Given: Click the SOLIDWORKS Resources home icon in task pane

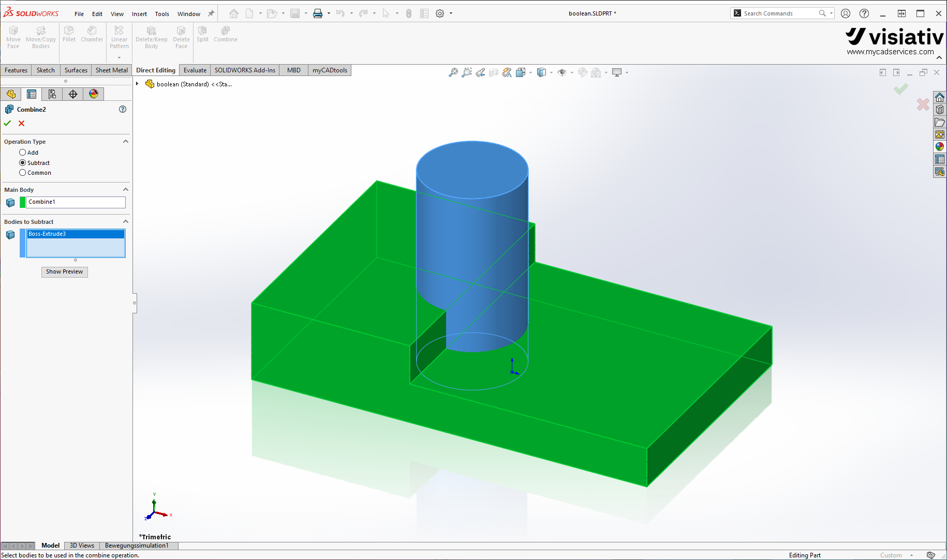Looking at the screenshot, I should tap(940, 98).
